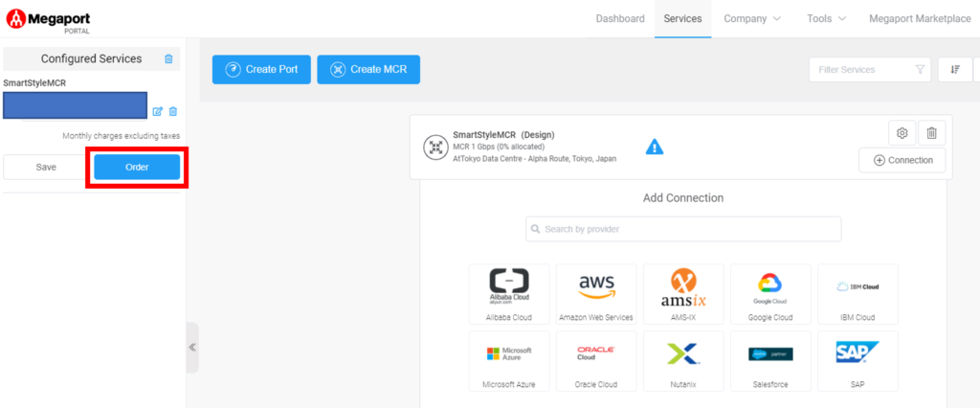Focus the Search by provider field

click(x=683, y=229)
